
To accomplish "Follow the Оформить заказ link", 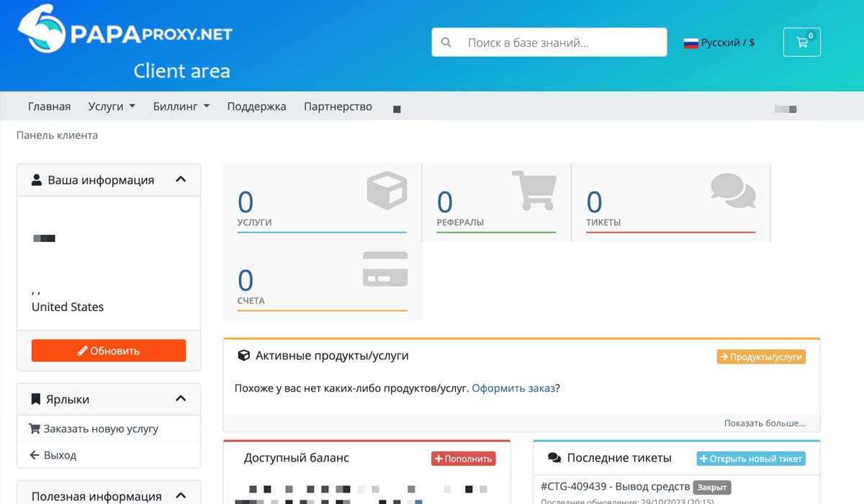I will coord(513,388).
